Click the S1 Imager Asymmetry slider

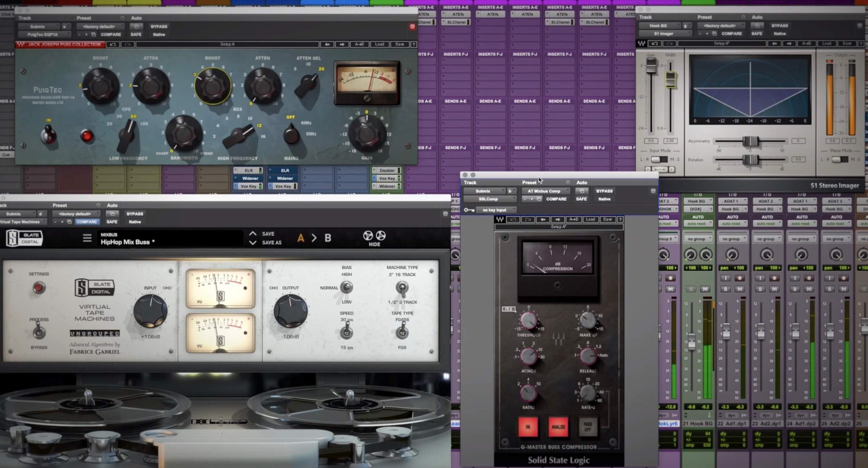[750, 141]
